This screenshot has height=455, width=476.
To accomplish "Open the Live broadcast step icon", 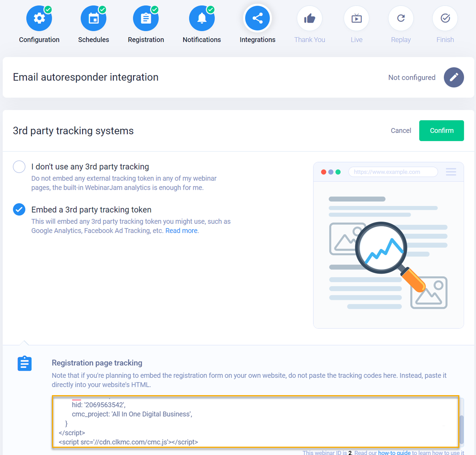I will tap(356, 19).
